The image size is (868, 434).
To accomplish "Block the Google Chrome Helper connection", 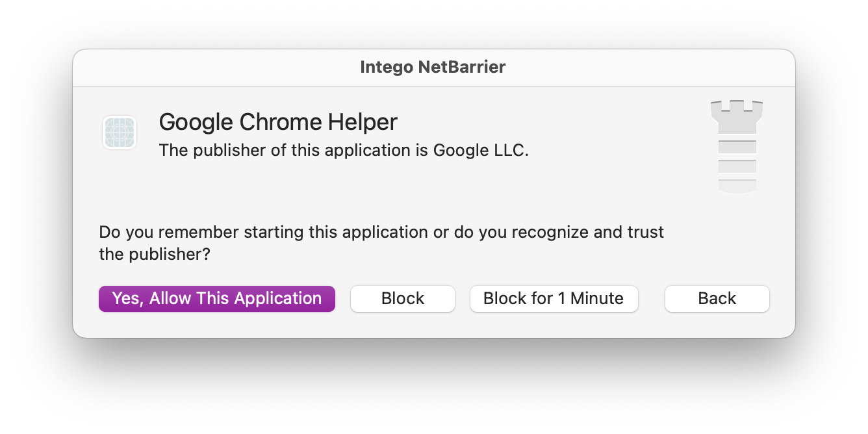I will [x=403, y=299].
